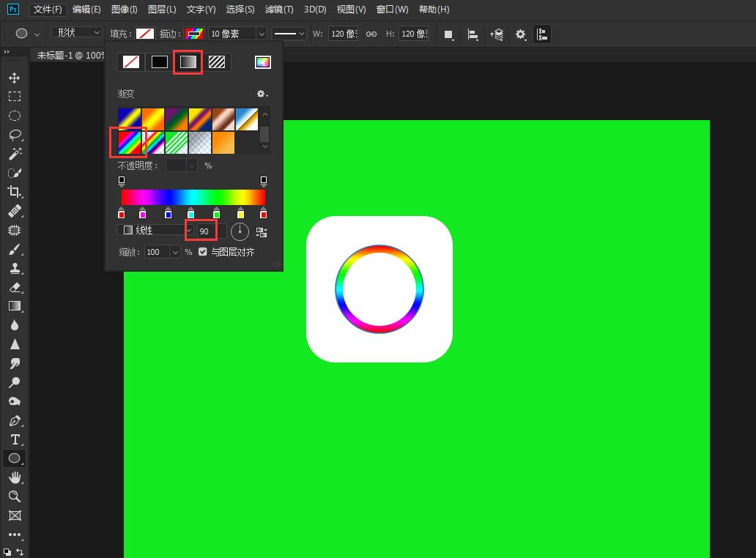This screenshot has width=756, height=558.
Task: Open the gradient scale percentage dropdown
Action: (175, 252)
